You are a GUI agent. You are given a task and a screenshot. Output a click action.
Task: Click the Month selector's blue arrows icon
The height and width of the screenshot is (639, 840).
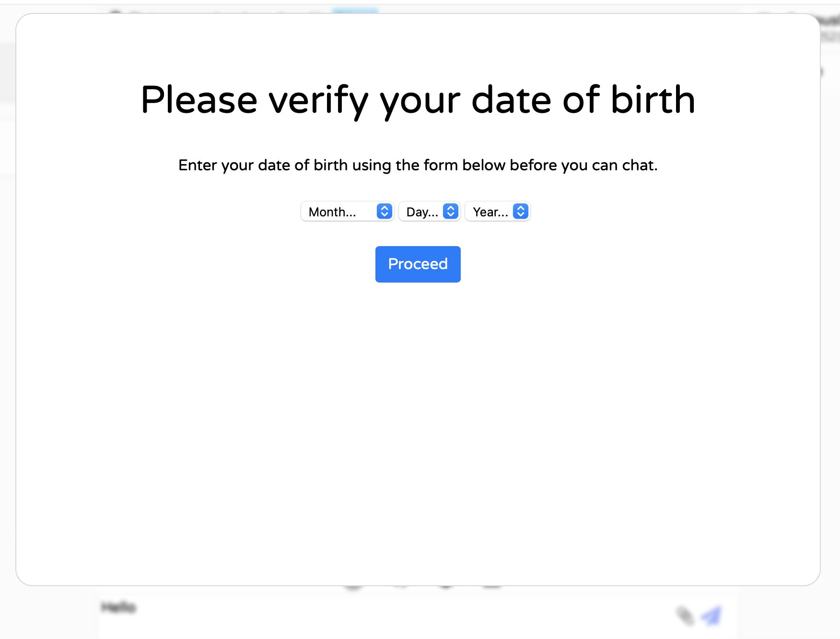[384, 212]
